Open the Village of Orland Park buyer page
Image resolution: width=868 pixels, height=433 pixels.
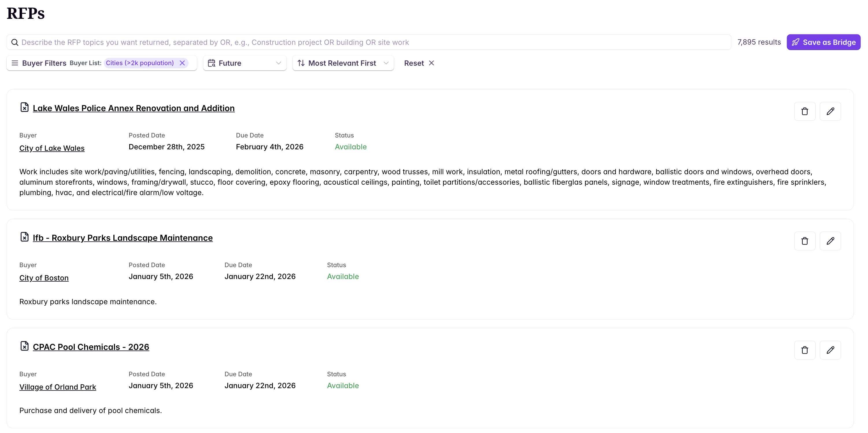coord(58,387)
